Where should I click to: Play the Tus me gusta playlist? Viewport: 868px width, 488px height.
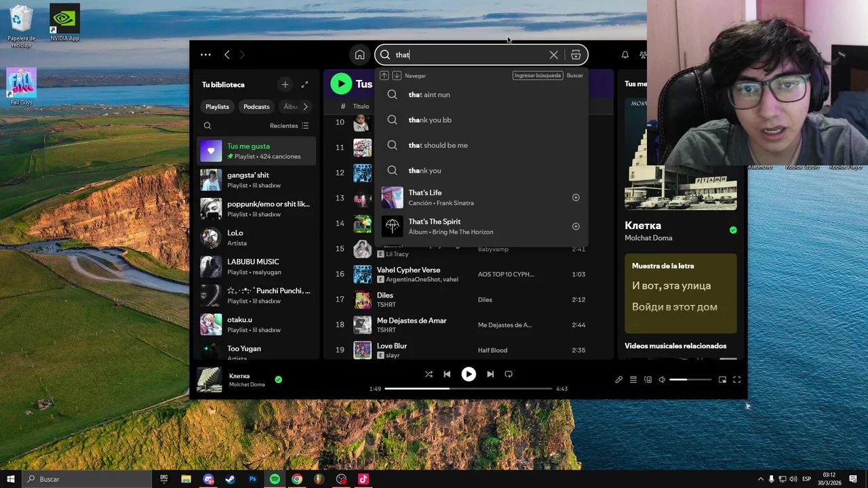(x=341, y=84)
